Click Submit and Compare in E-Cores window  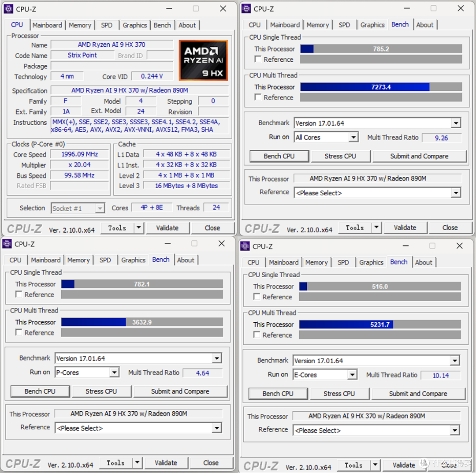click(418, 394)
